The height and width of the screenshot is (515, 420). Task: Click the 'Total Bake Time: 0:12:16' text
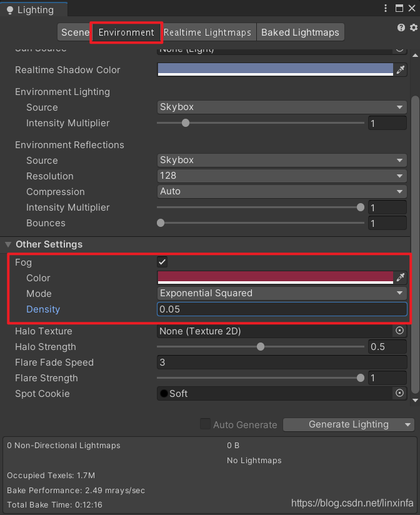[54, 504]
